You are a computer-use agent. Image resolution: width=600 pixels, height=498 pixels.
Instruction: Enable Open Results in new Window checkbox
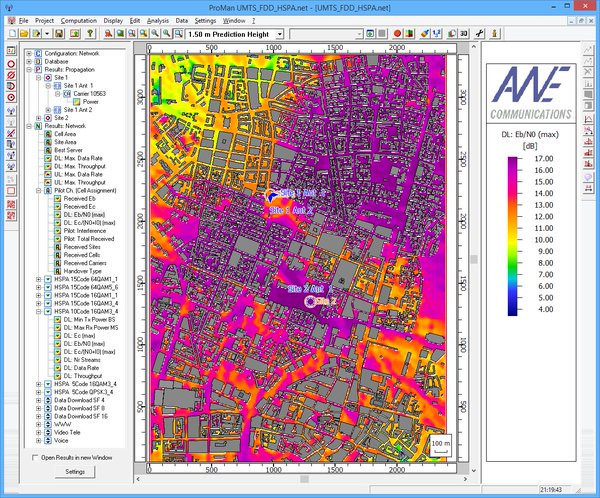coord(36,456)
